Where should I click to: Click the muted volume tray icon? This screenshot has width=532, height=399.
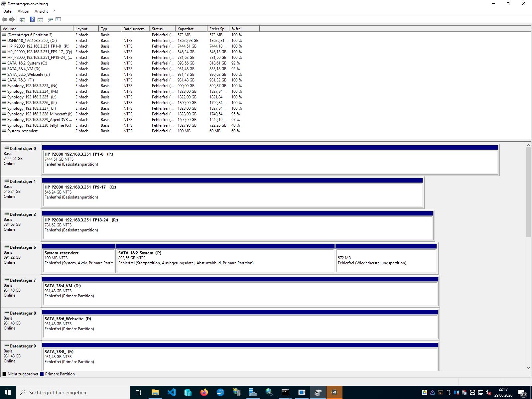pyautogui.click(x=488, y=393)
